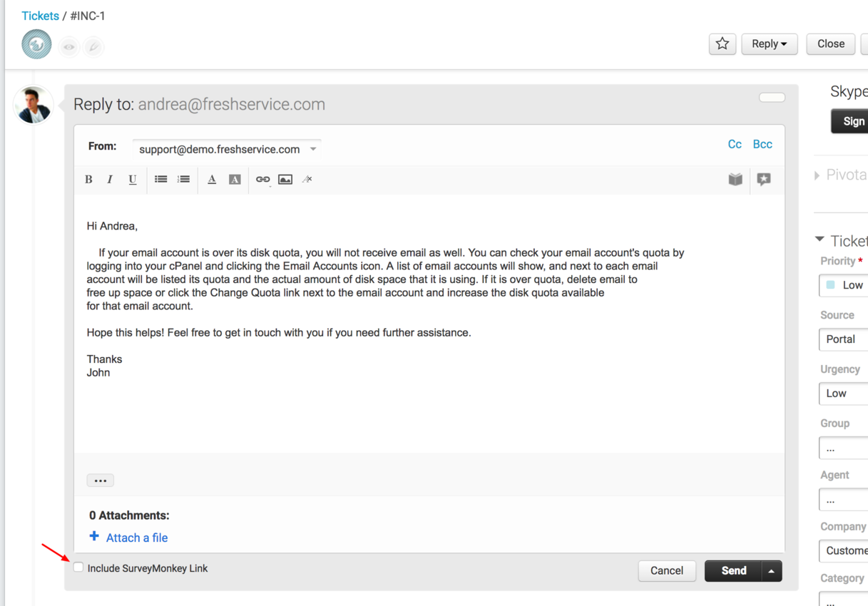Pick text background color tool

pos(235,180)
